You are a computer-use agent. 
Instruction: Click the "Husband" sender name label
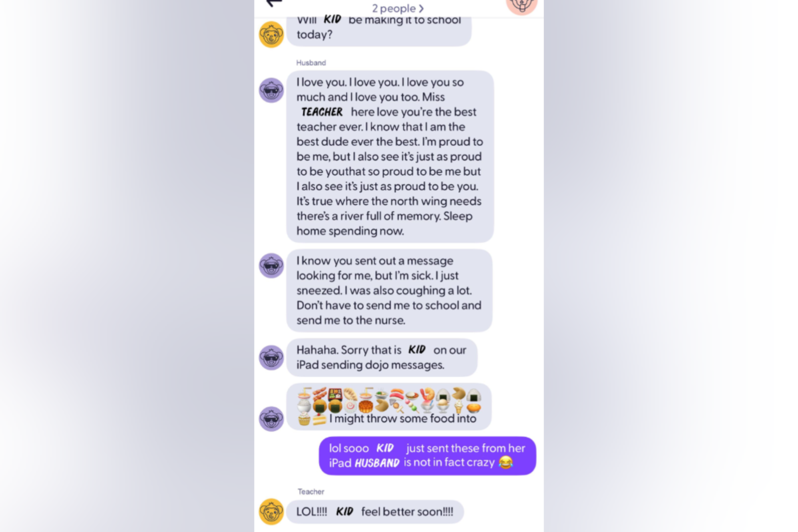pyautogui.click(x=311, y=63)
